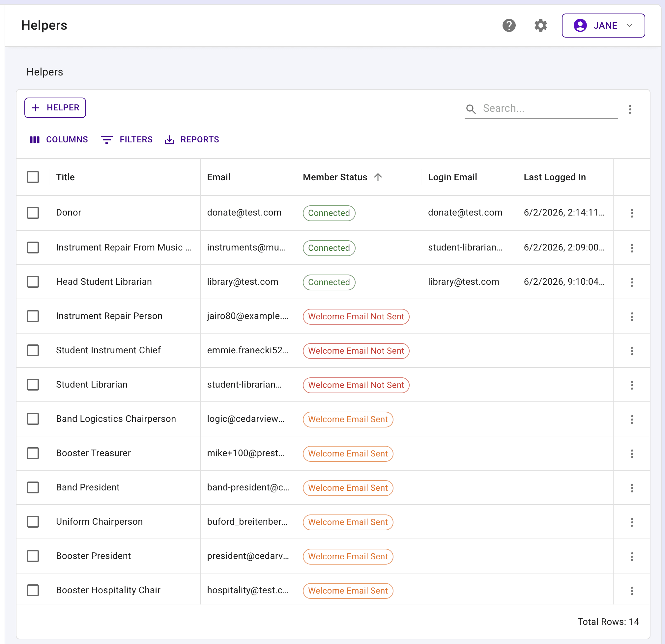Click Welcome Email Not Sent chip for Student Librarian
This screenshot has height=644, width=665.
(356, 385)
